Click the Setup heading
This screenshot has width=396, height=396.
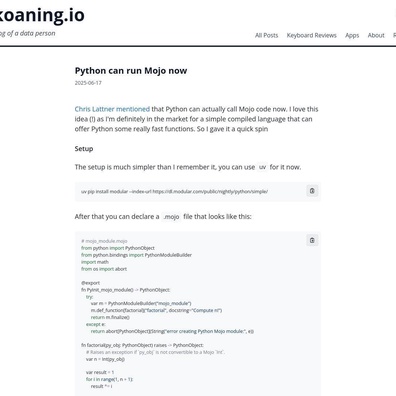(x=84, y=149)
